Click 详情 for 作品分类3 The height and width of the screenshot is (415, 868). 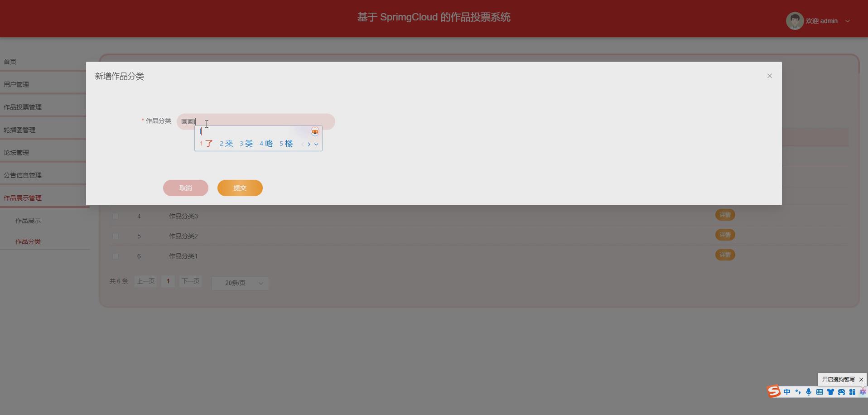pos(725,215)
